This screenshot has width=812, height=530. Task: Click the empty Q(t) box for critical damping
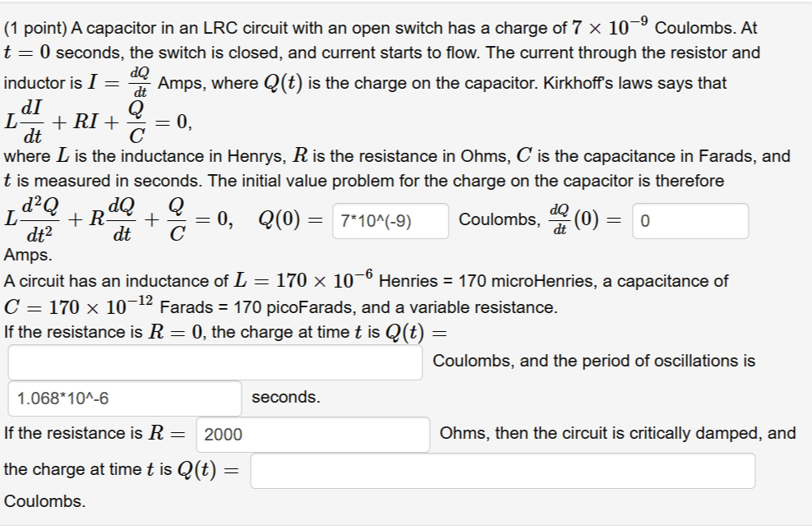503,472
